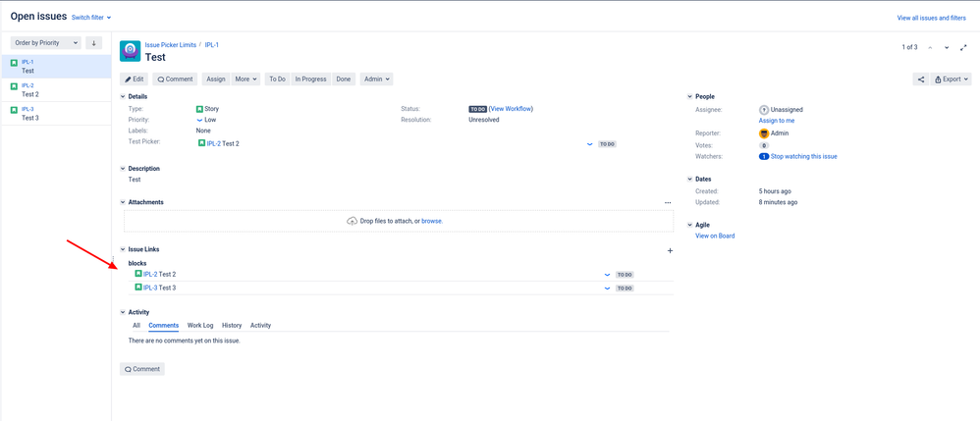Open linked issue IPL-3 under blocks
Image resolution: width=980 pixels, height=421 pixels.
[150, 288]
